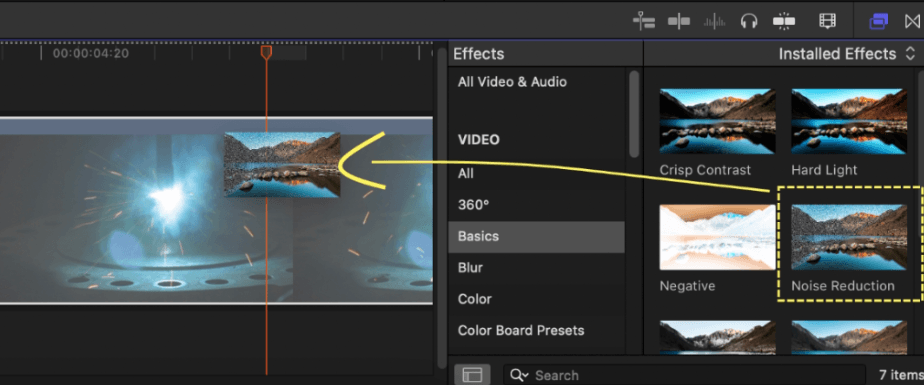This screenshot has height=385, width=924.
Task: Click the effects Search field
Action: [x=684, y=375]
